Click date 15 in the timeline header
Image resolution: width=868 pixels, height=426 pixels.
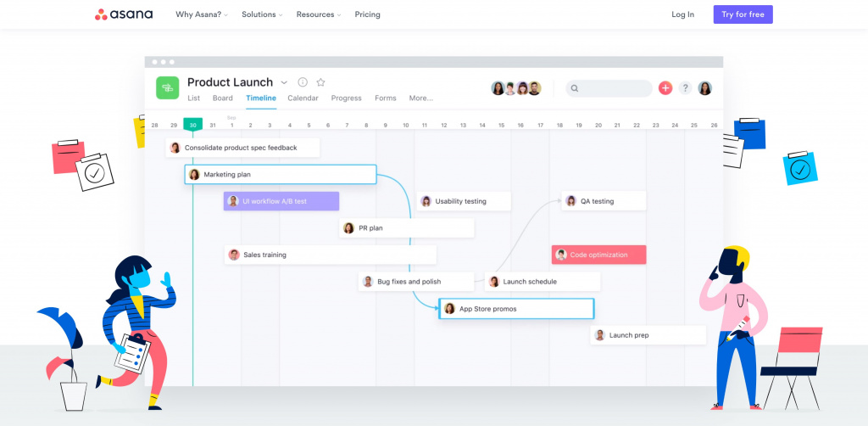pos(502,126)
